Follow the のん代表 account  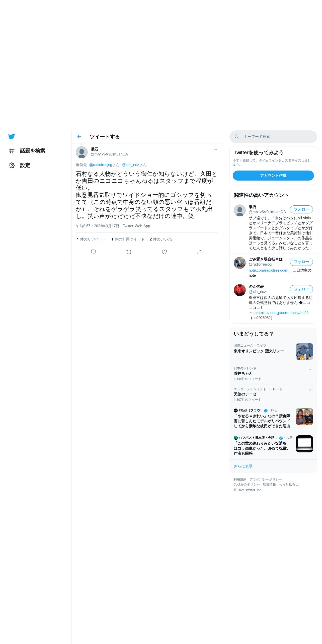point(301,289)
